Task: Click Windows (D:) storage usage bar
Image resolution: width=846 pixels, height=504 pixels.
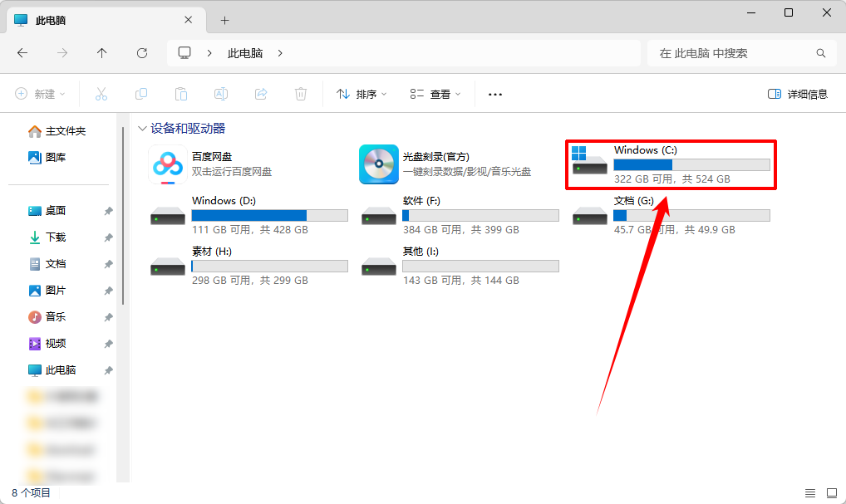Action: click(270, 216)
